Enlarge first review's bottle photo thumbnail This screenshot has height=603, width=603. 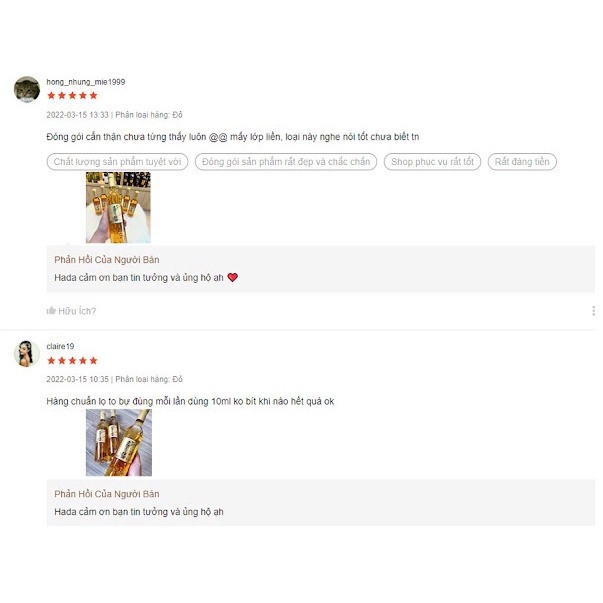[118, 207]
